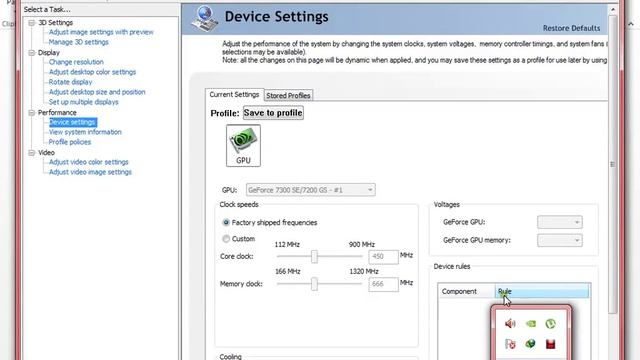
Task: Open Profile policies page
Action: 70,142
